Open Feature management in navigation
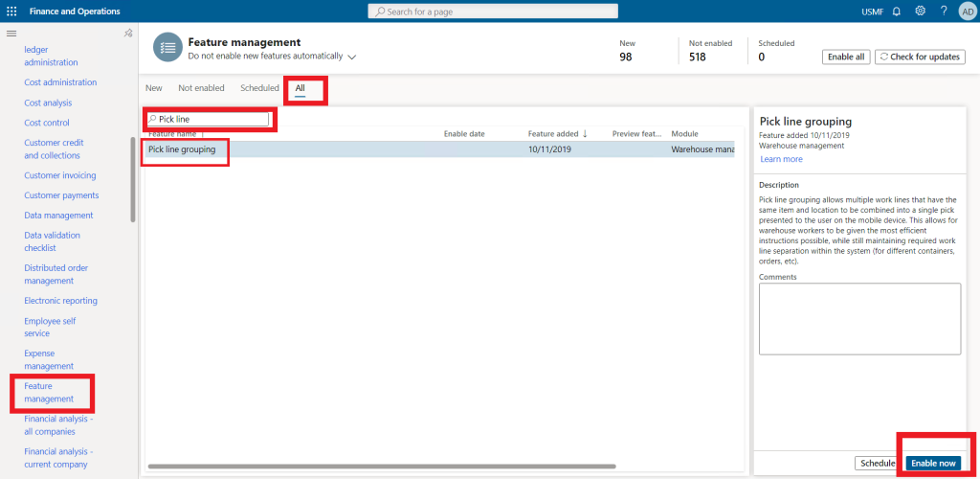 point(49,392)
